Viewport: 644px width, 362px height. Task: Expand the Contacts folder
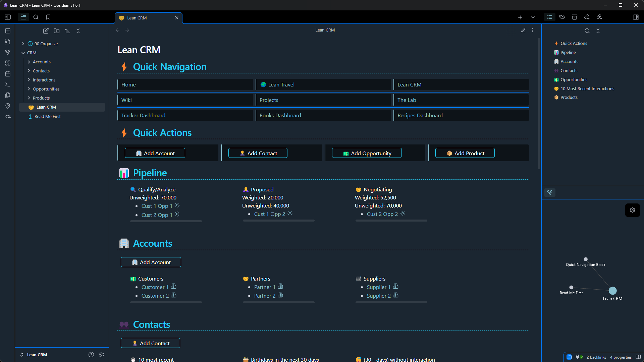[29, 71]
